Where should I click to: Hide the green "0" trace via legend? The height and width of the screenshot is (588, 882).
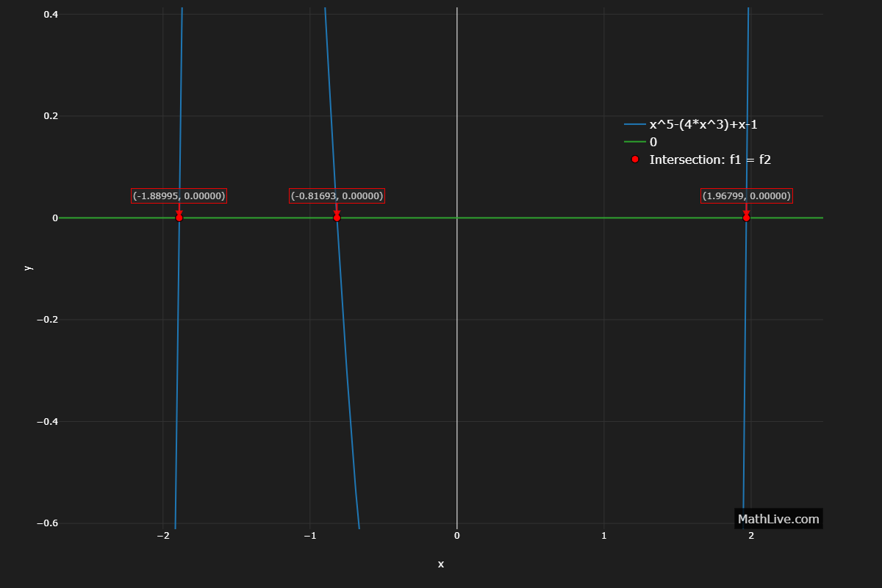653,143
